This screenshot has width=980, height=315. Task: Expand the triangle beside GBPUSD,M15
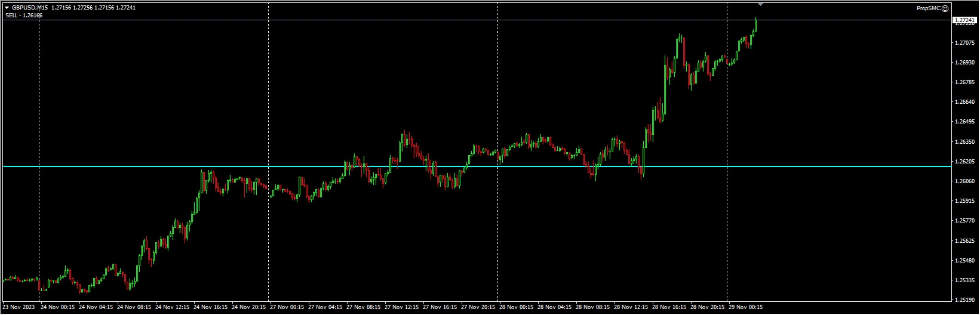click(7, 8)
